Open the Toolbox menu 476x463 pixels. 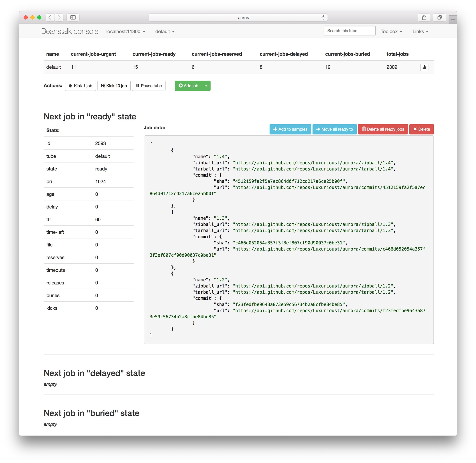pos(391,31)
